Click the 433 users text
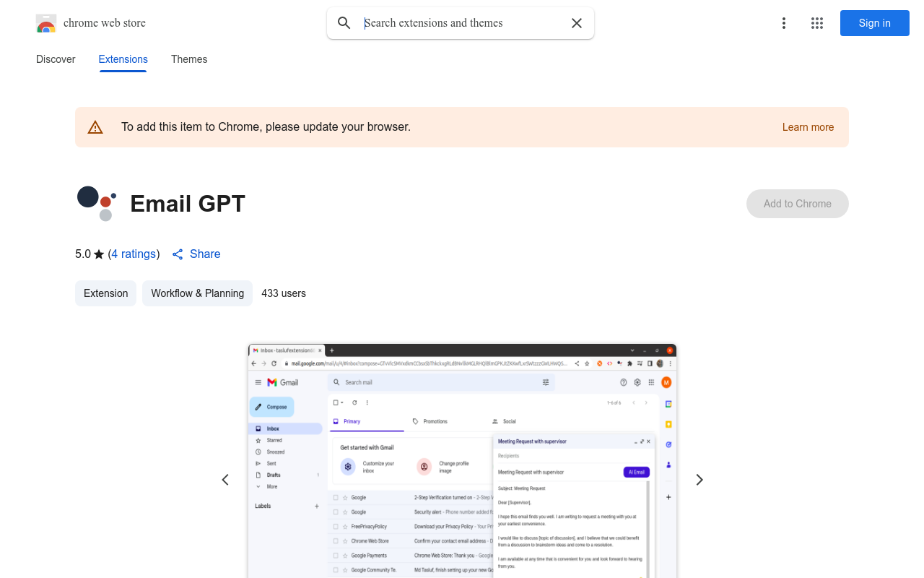Image resolution: width=924 pixels, height=578 pixels. 284,293
